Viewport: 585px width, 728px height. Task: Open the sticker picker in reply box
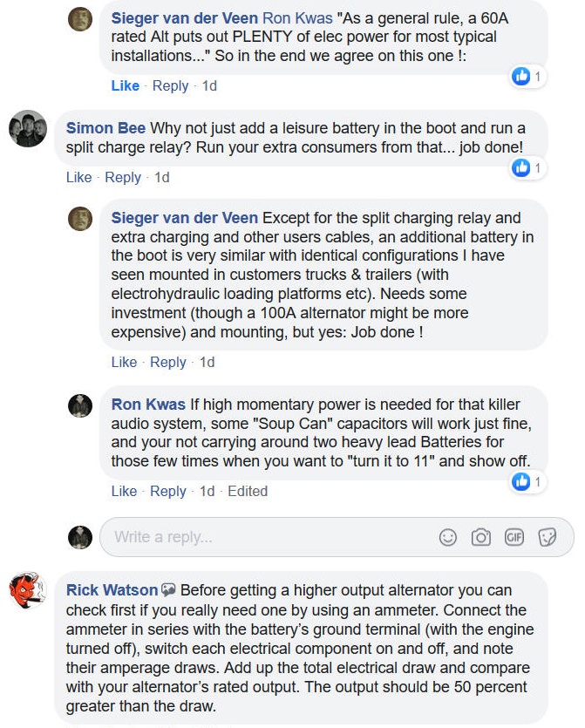point(548,537)
